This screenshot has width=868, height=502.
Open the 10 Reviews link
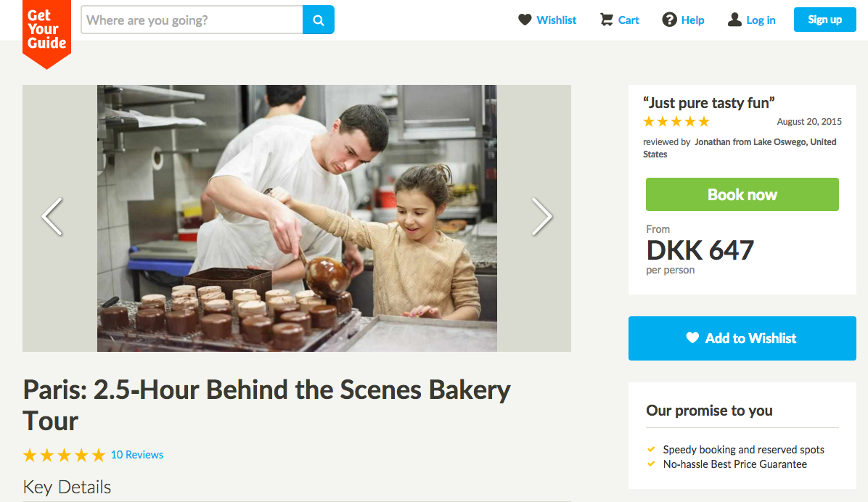[137, 455]
